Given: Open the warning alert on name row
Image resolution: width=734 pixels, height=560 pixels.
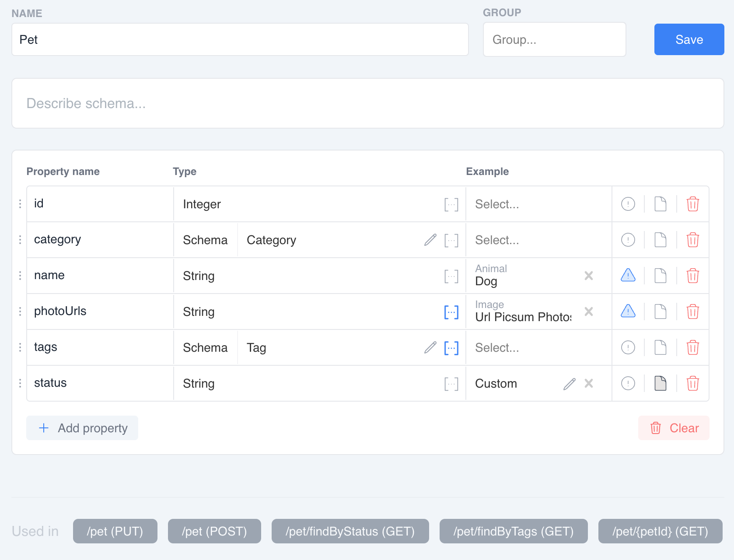Looking at the screenshot, I should [x=628, y=276].
